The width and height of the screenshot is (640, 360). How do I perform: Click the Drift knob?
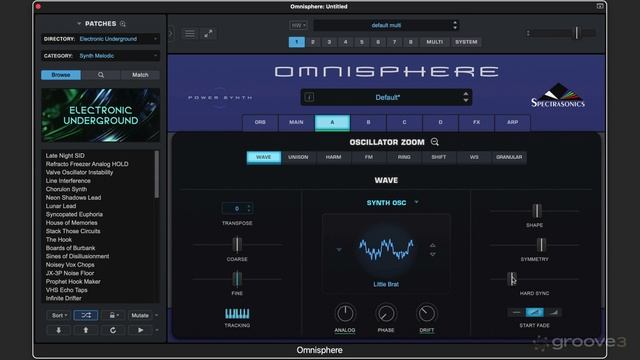pyautogui.click(x=427, y=313)
